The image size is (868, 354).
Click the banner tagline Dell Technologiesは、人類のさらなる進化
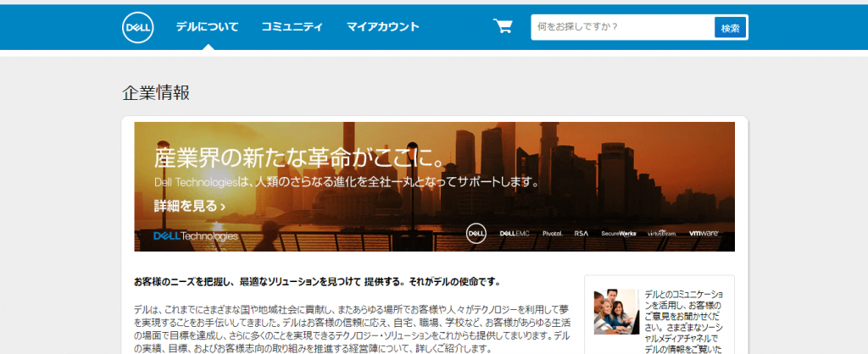[347, 182]
